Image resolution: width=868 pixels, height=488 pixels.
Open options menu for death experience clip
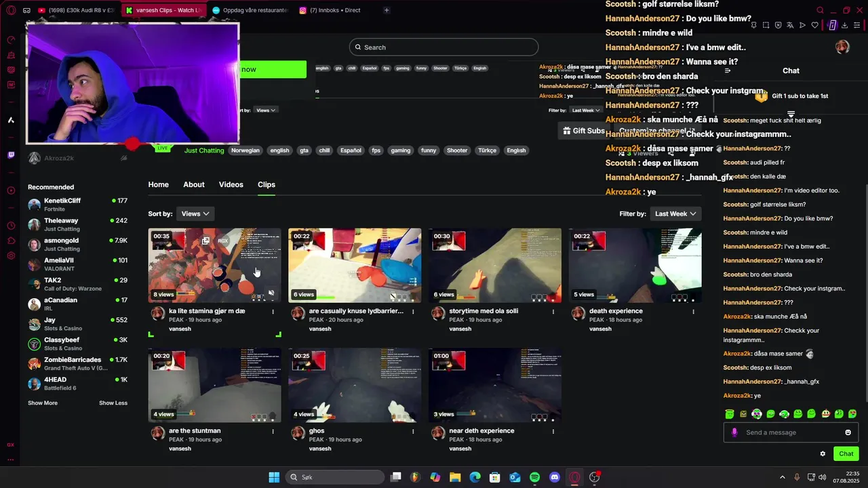[x=693, y=312]
